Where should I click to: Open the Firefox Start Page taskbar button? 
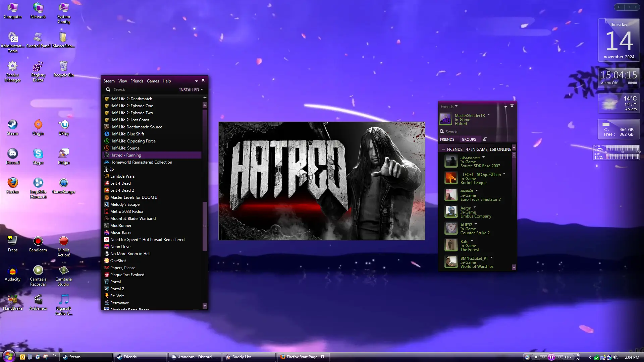coord(304,357)
